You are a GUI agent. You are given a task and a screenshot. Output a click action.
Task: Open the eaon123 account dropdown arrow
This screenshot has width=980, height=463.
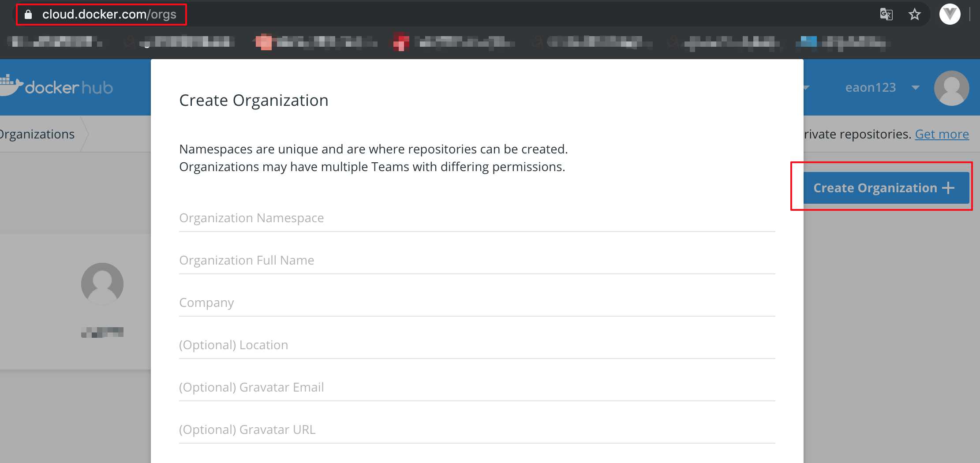click(916, 88)
